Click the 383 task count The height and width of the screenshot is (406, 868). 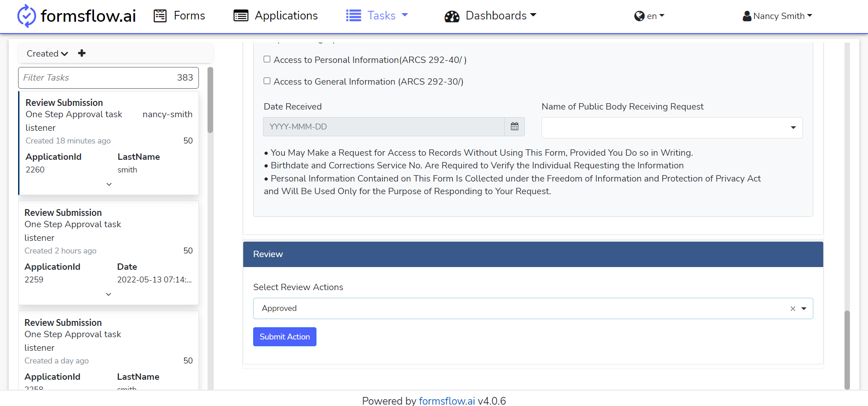pos(185,78)
